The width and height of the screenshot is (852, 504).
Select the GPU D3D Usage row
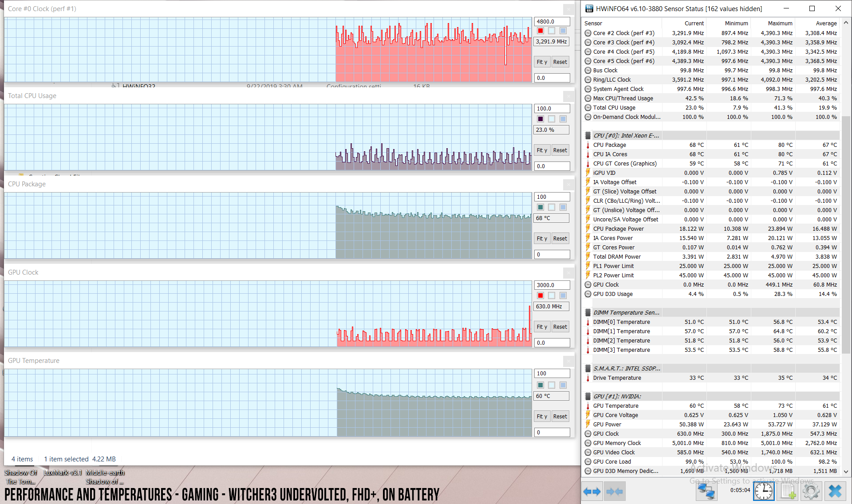pos(711,294)
